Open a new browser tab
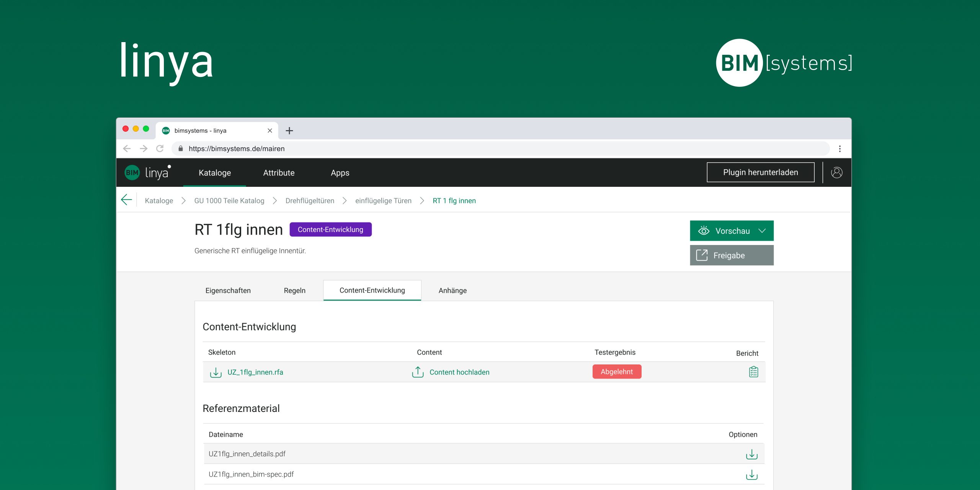 coord(289,131)
